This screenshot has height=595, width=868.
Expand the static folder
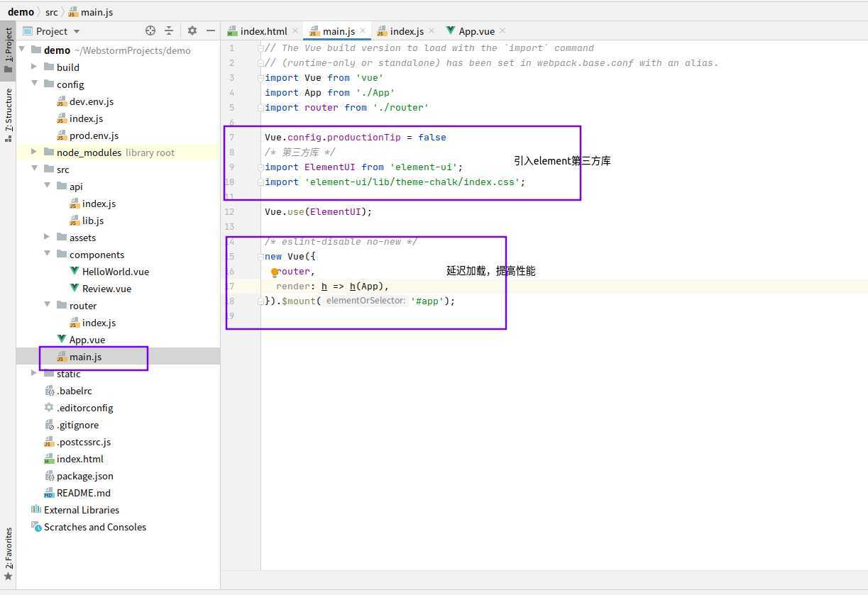[34, 374]
